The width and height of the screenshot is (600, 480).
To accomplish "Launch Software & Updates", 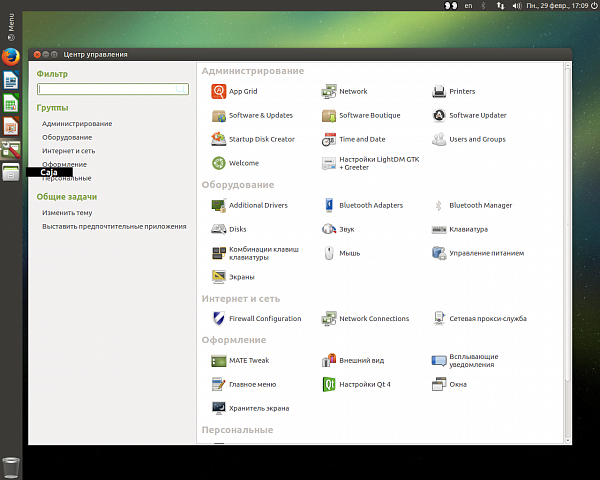I will (252, 116).
